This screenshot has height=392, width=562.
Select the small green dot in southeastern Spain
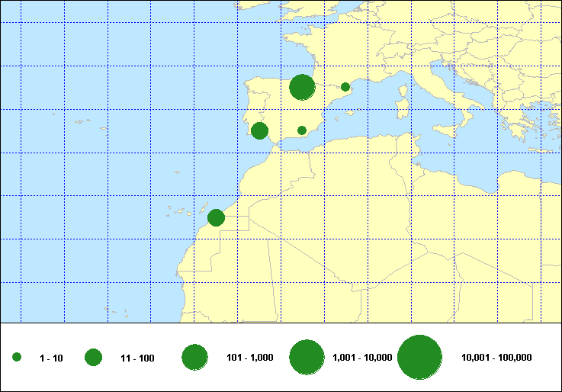point(302,130)
